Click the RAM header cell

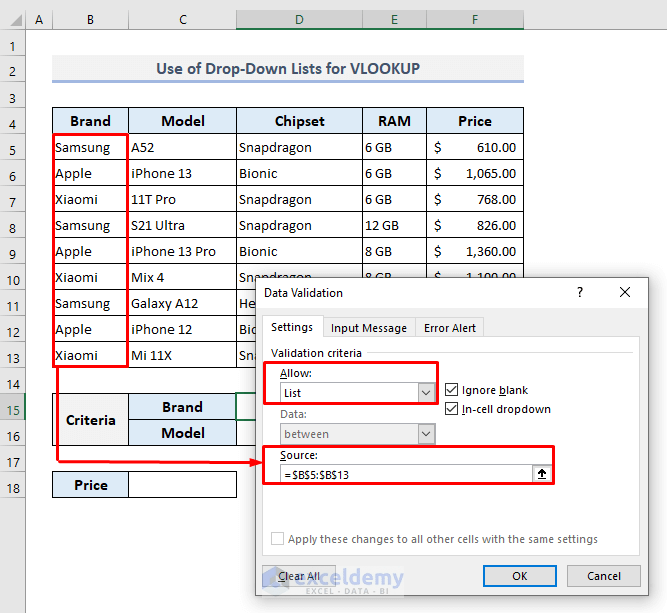pos(394,121)
